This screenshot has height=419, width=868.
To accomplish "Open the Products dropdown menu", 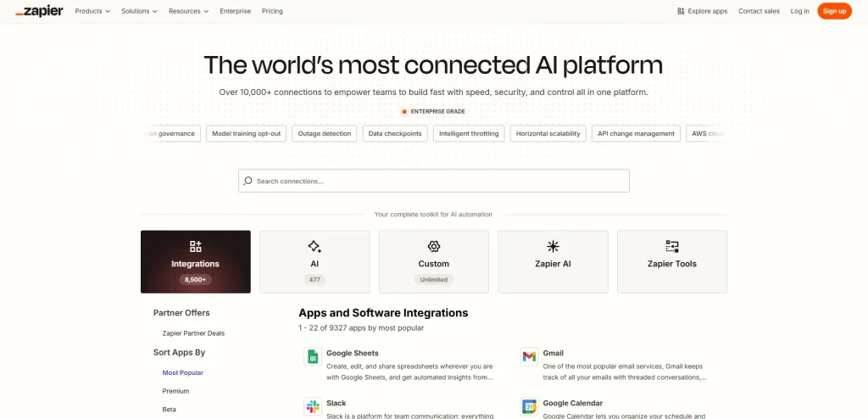I will coord(92,11).
